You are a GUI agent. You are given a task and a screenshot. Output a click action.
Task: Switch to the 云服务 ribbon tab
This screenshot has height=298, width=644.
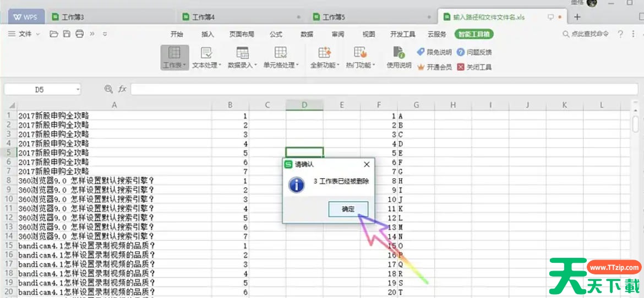pos(436,35)
